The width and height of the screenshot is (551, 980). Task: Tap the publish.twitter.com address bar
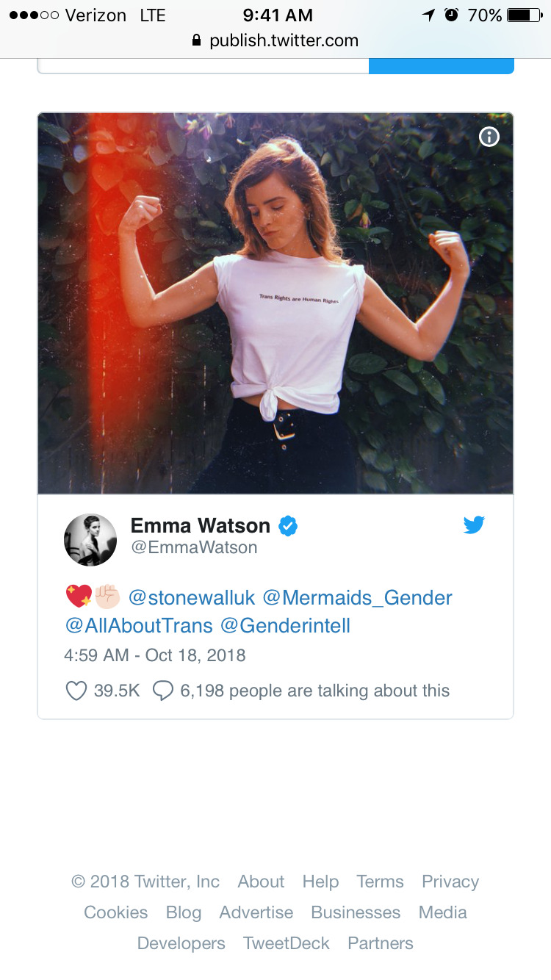click(x=275, y=40)
